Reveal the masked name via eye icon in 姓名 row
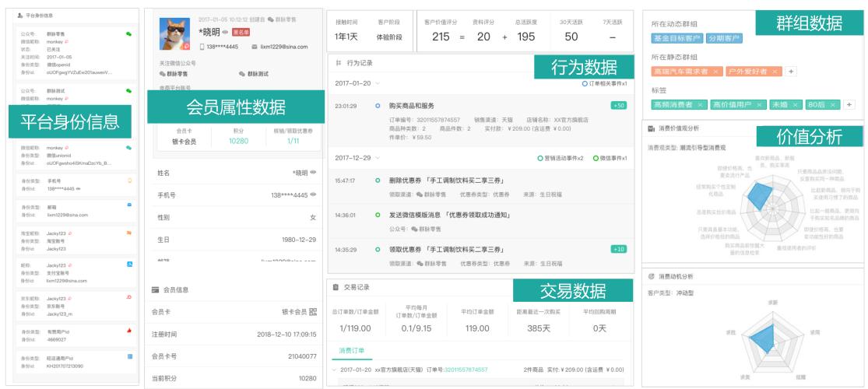868x389 pixels. click(x=313, y=173)
